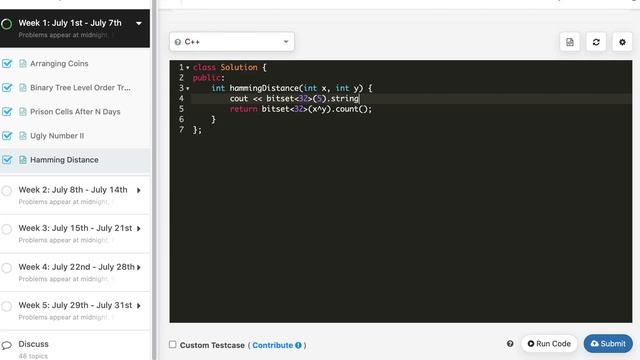Select the Week 5 radio circle
Image resolution: width=640 pixels, height=360 pixels.
click(7, 306)
